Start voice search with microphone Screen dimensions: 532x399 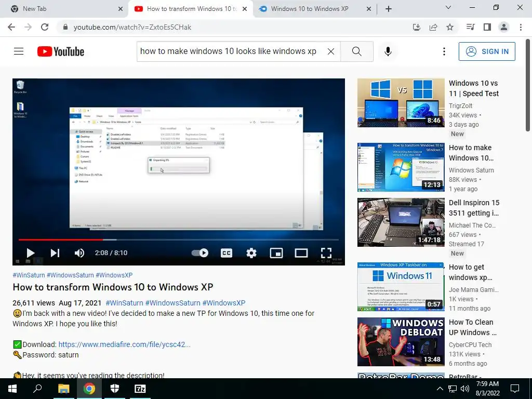(388, 51)
